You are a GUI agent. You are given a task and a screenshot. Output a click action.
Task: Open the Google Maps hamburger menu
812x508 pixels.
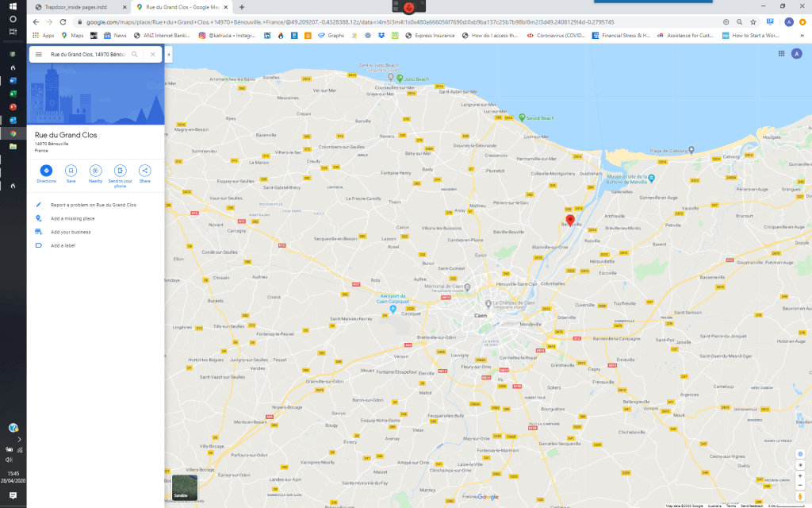pos(38,54)
